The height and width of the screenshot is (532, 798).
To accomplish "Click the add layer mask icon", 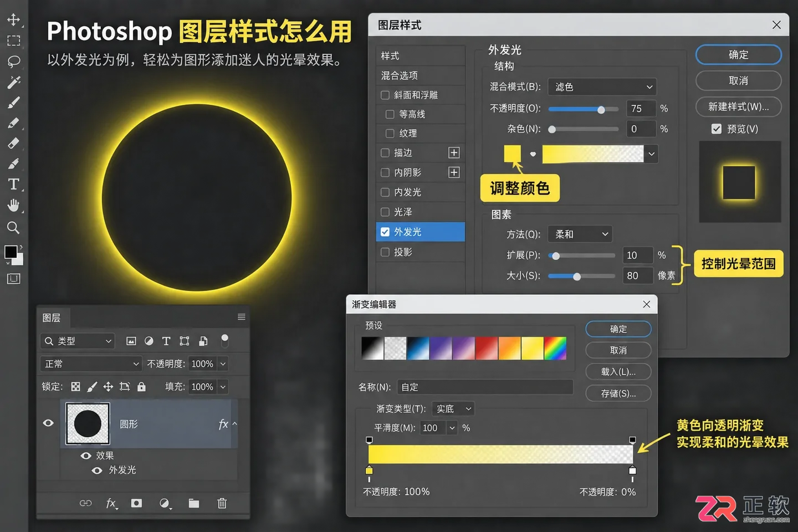I will point(136,503).
